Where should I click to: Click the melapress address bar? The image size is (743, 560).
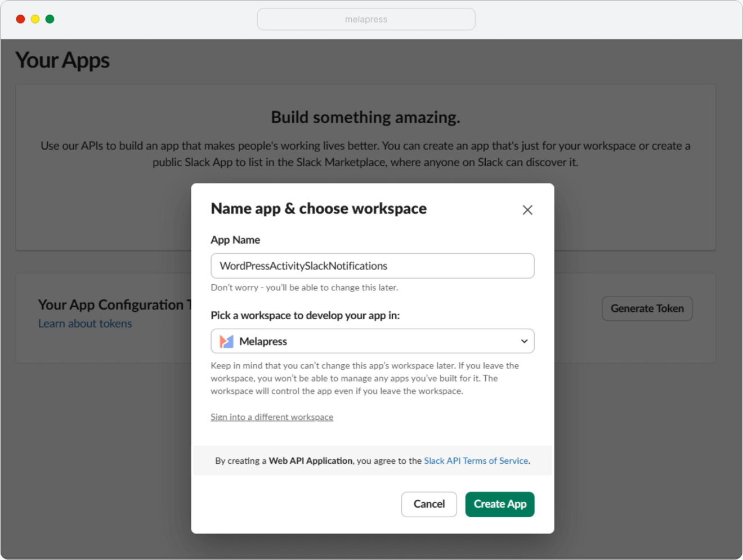coord(366,19)
